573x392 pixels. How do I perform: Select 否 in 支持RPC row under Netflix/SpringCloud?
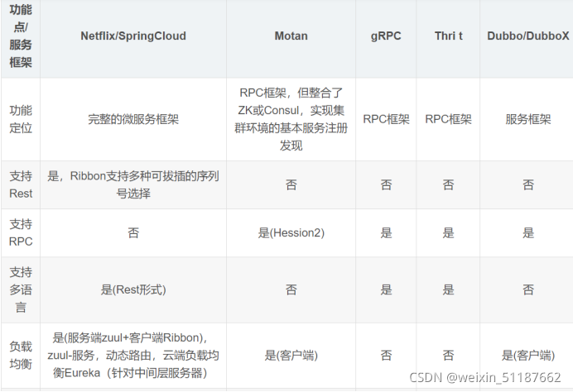133,233
